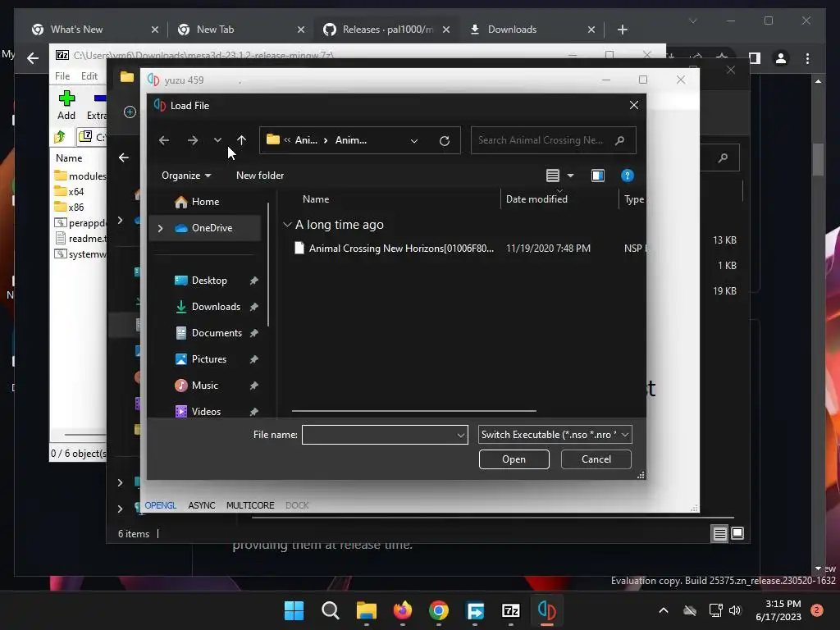Toggle DOCK mode in yuzu status bar
The height and width of the screenshot is (630, 840).
click(x=297, y=505)
